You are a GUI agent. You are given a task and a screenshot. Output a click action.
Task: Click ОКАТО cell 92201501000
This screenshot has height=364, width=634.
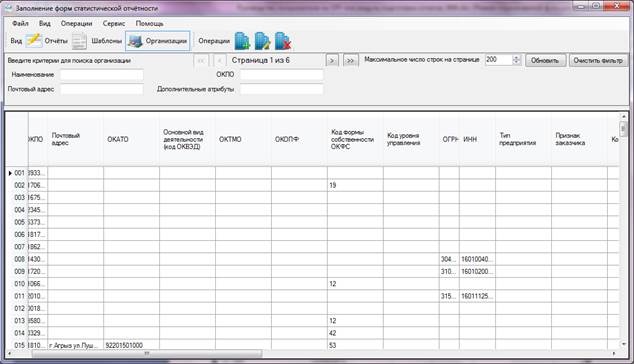pos(131,345)
